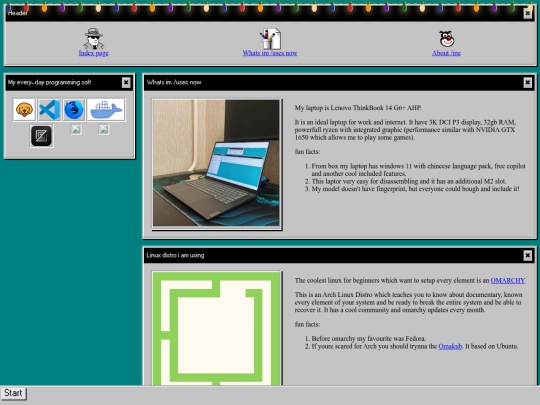Click the Linux distro i am using title bar
Viewport: 540px width, 405px height.
[x=339, y=256]
